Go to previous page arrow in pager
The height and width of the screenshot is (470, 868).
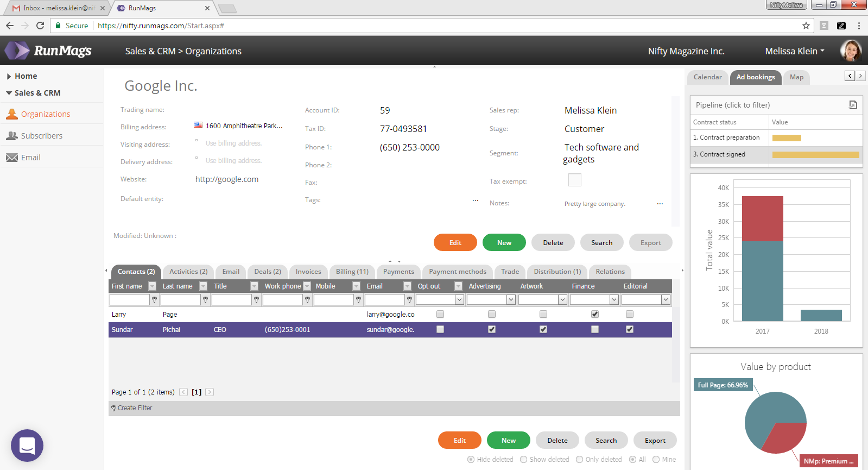click(x=183, y=392)
